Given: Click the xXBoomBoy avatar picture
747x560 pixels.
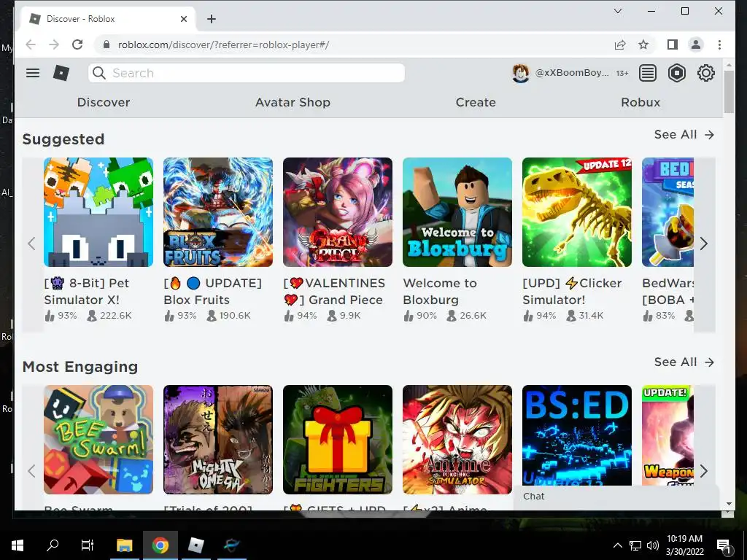Looking at the screenshot, I should coord(520,73).
